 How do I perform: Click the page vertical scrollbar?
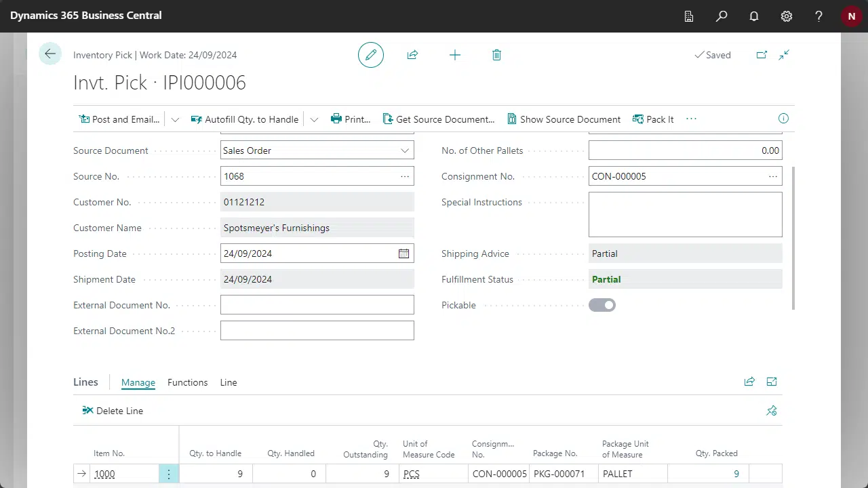[x=792, y=237]
